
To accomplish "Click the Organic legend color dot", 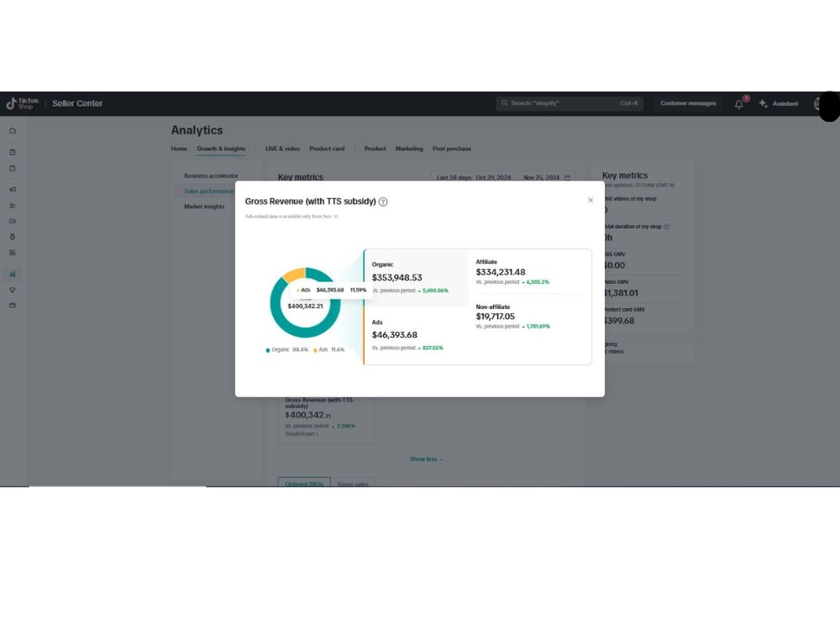I will (268, 350).
